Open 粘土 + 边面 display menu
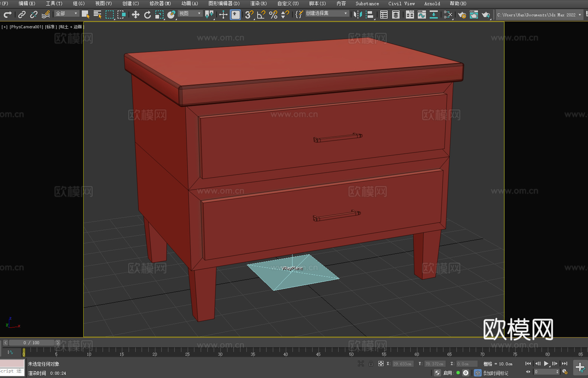Image resolution: width=588 pixels, height=378 pixels. coord(71,27)
